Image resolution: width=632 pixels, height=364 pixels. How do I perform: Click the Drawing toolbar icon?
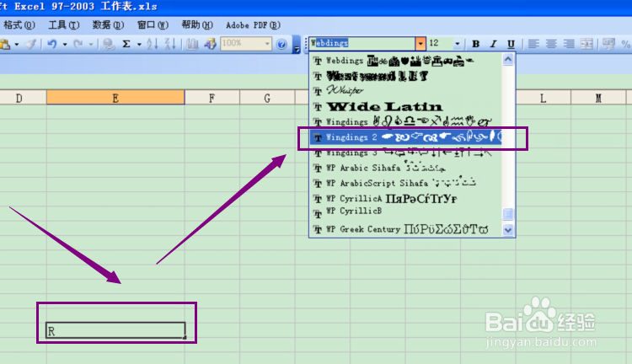[x=210, y=44]
